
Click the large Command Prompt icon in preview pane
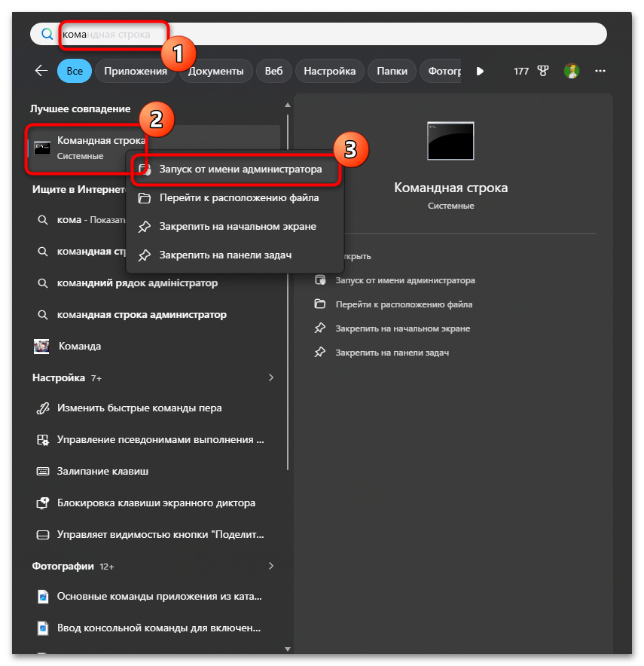point(450,141)
